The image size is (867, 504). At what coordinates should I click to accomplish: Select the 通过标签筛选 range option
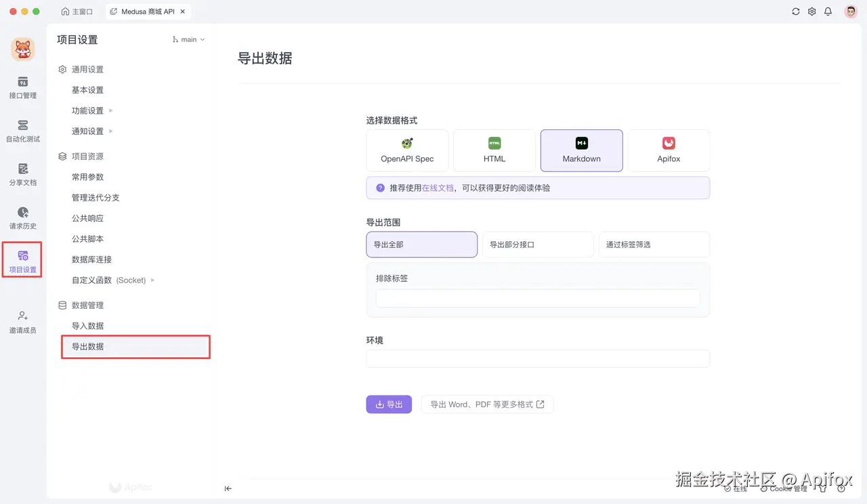tap(654, 245)
